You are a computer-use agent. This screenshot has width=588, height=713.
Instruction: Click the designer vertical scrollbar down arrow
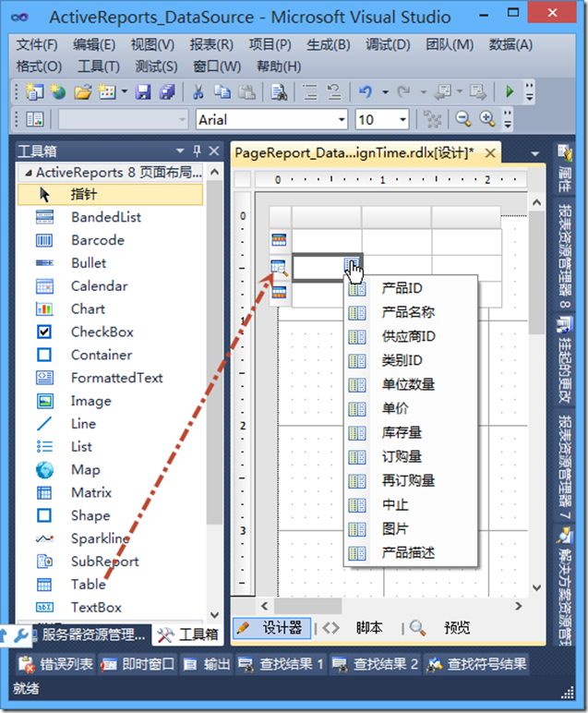(536, 587)
